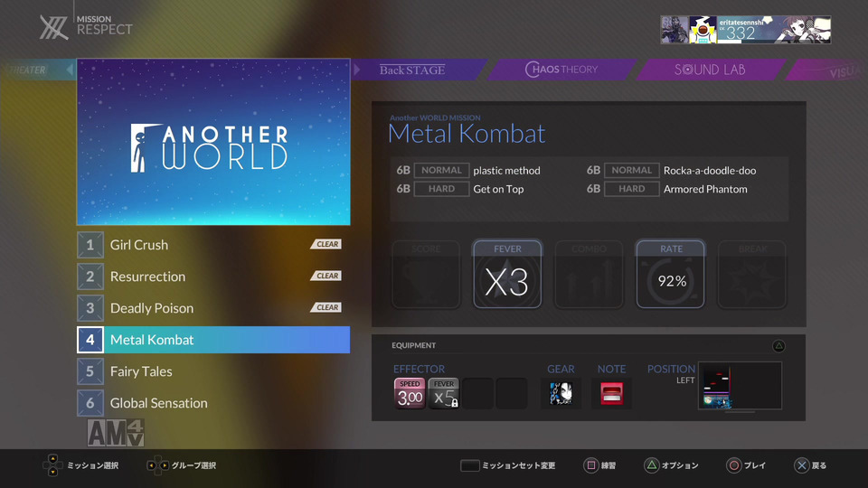The image size is (868, 488).
Task: Click the 'plastic method' song name
Action: [506, 171]
